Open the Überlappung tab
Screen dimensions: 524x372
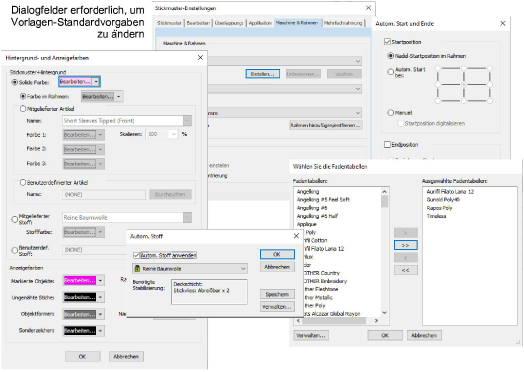(229, 23)
